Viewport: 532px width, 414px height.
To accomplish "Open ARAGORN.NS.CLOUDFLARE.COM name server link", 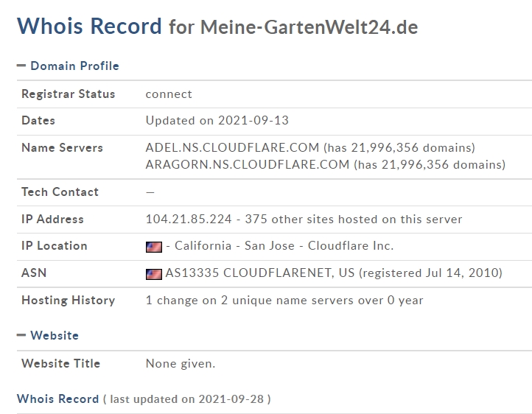I will pyautogui.click(x=248, y=164).
